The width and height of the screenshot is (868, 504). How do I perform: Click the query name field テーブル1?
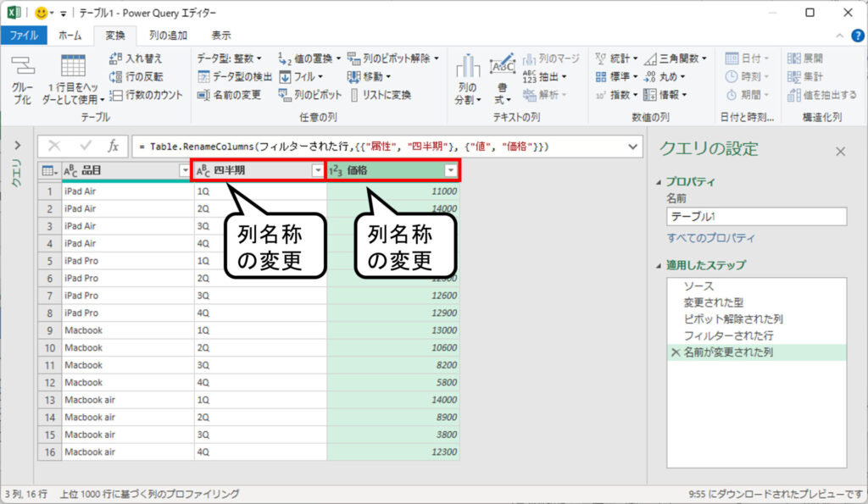pos(757,216)
